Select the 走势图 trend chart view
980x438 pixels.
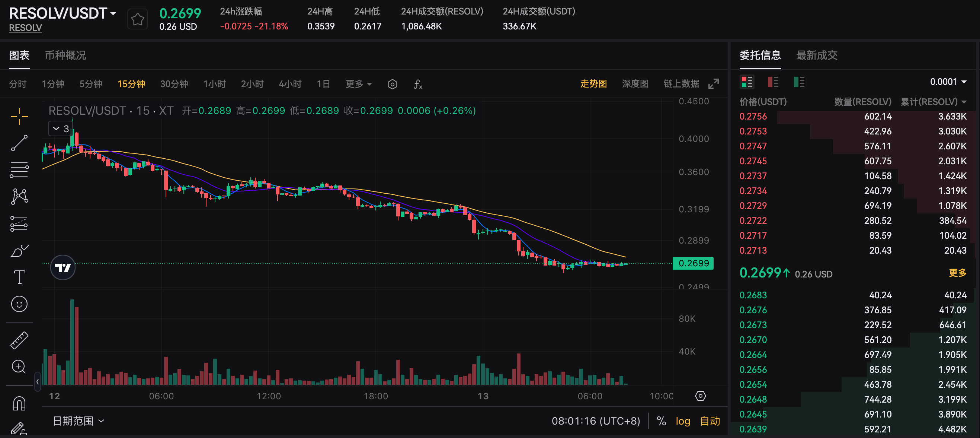pyautogui.click(x=593, y=84)
